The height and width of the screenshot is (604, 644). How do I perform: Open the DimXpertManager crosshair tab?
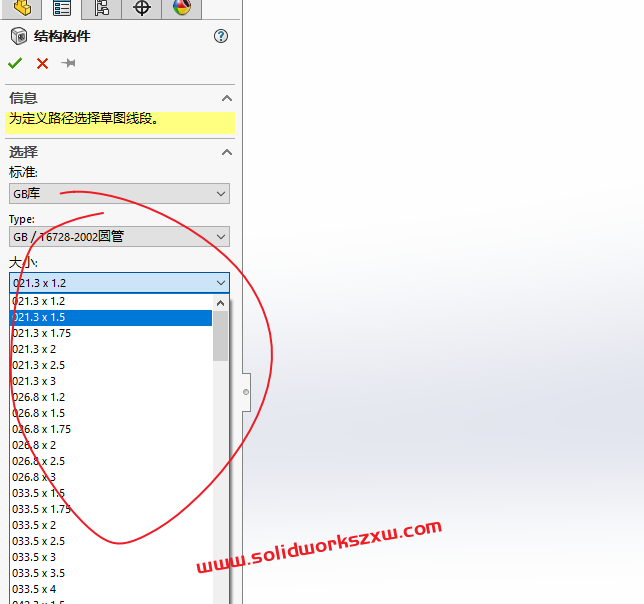[x=142, y=8]
